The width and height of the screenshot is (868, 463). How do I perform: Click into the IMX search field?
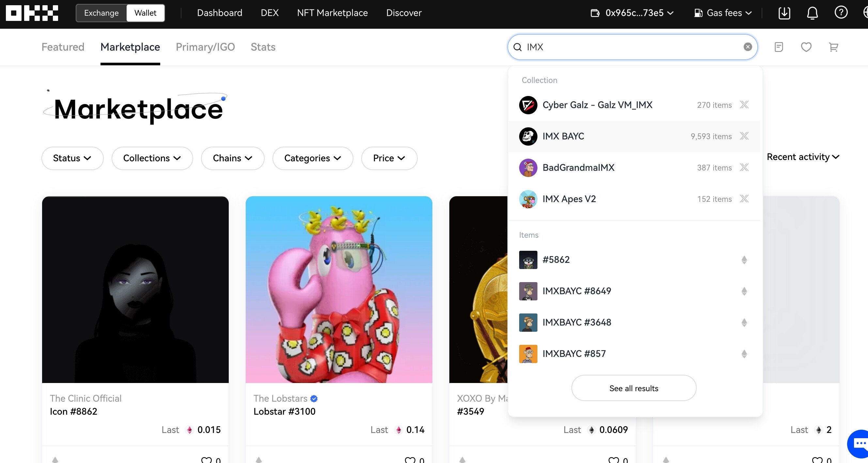pyautogui.click(x=632, y=47)
